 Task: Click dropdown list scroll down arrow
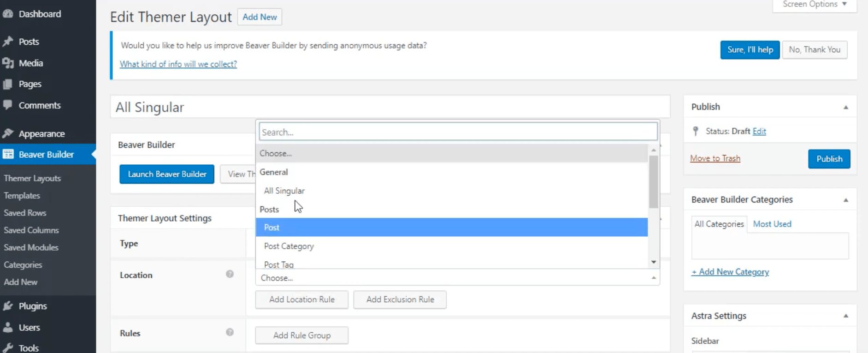[654, 262]
